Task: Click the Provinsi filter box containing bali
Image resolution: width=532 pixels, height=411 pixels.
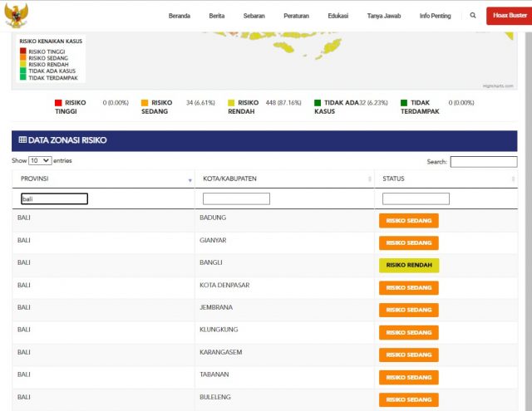Action: tap(54, 199)
